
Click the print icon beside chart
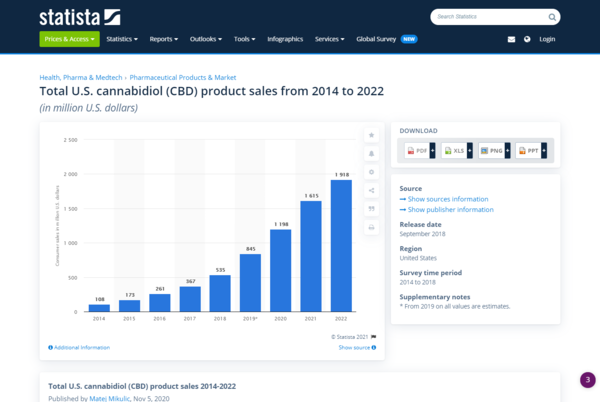click(x=371, y=227)
